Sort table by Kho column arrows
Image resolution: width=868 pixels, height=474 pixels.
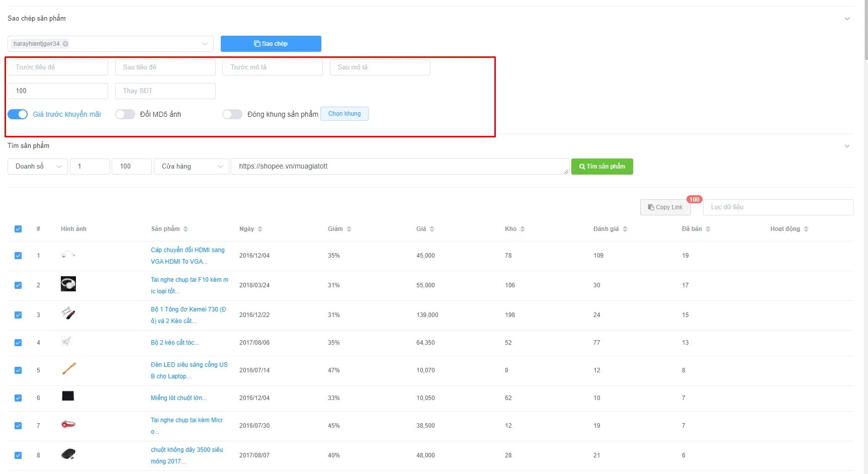pyautogui.click(x=523, y=229)
